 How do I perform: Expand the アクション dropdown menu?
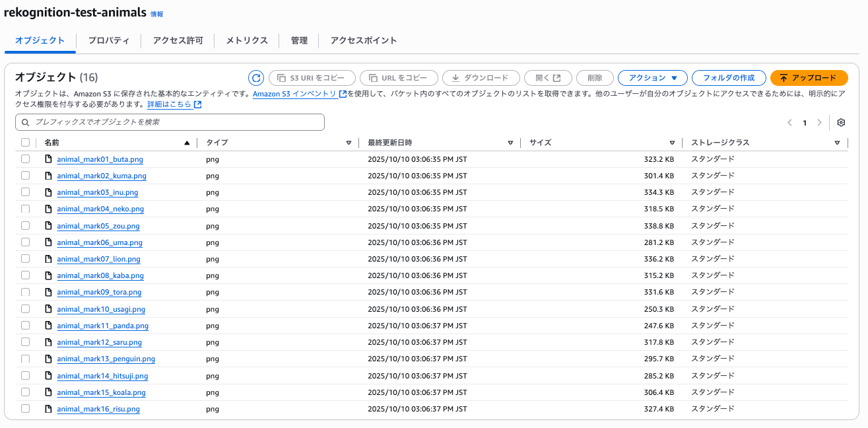point(652,78)
